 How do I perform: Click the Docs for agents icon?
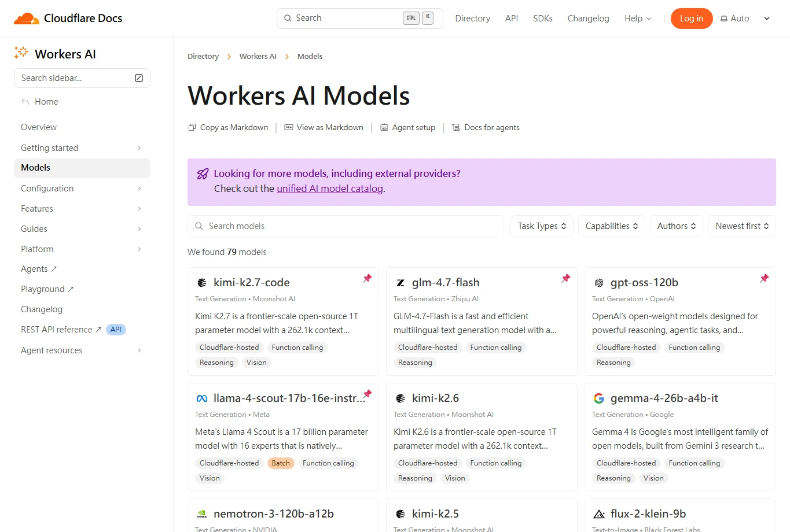point(456,127)
